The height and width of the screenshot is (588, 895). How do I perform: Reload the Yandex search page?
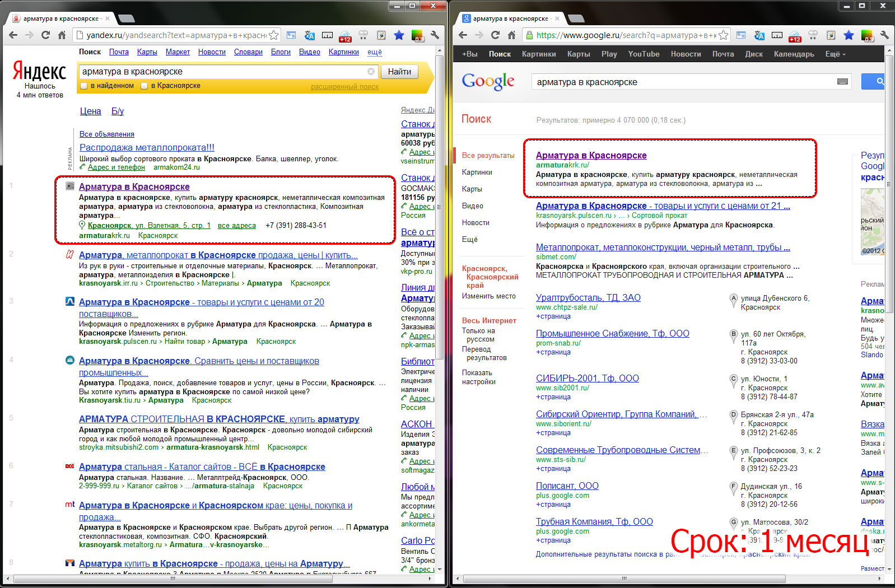point(46,35)
